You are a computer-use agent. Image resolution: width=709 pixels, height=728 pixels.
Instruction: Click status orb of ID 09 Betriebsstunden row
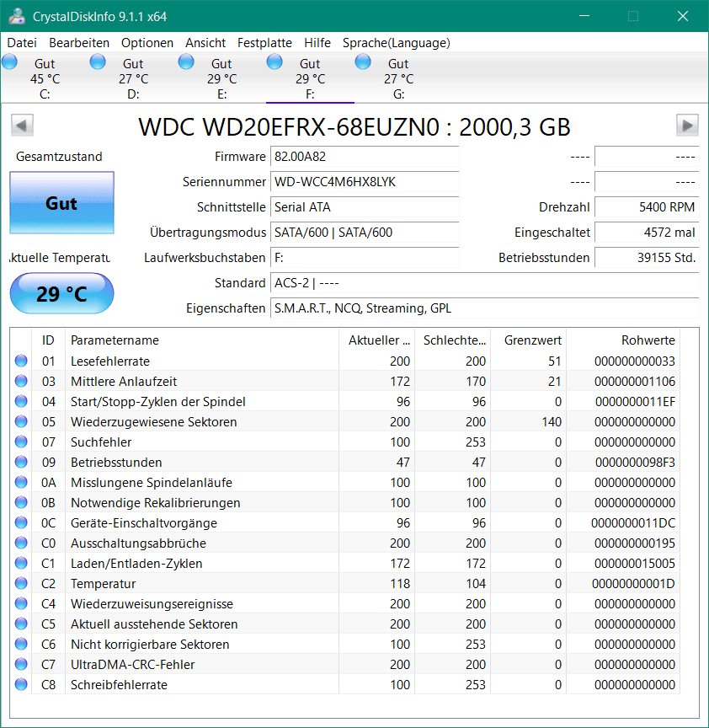pos(21,462)
